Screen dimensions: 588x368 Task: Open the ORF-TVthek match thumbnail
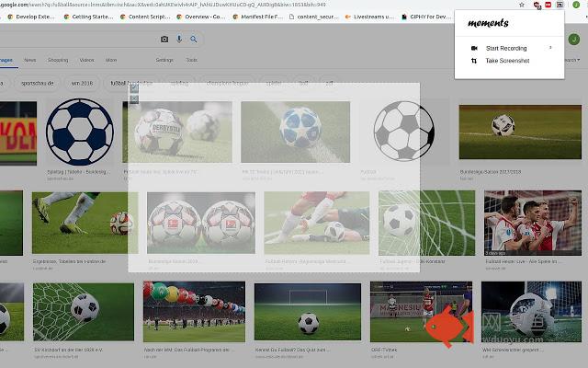(422, 312)
